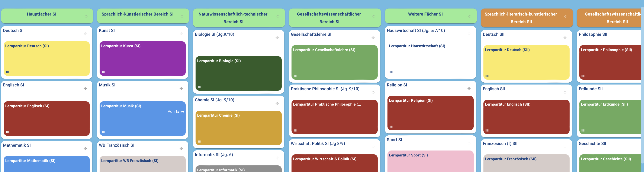Open Lernpartitur Englisch (SI) board
The height and width of the screenshot is (172, 644).
[x=46, y=118]
